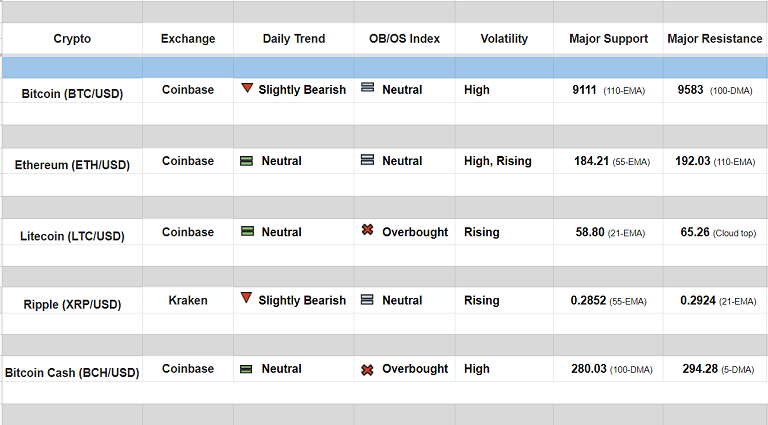
Task: Select the Major Resistance column header
Action: (715, 39)
